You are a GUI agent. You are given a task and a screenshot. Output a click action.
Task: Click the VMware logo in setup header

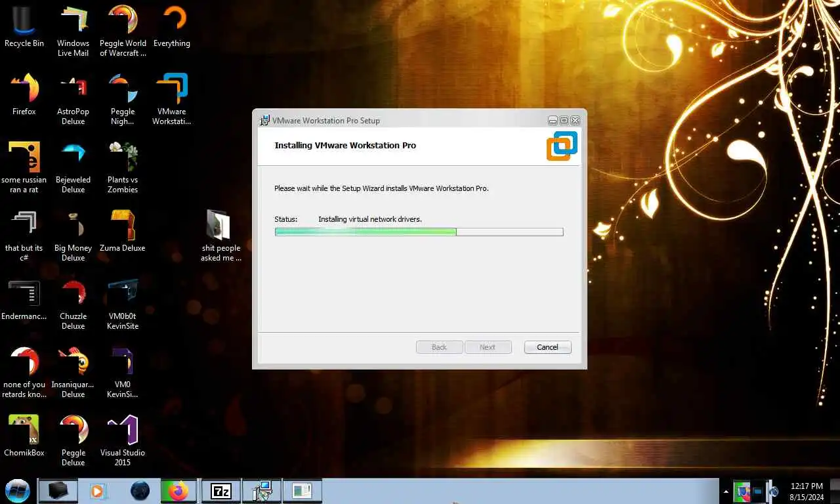click(x=562, y=146)
